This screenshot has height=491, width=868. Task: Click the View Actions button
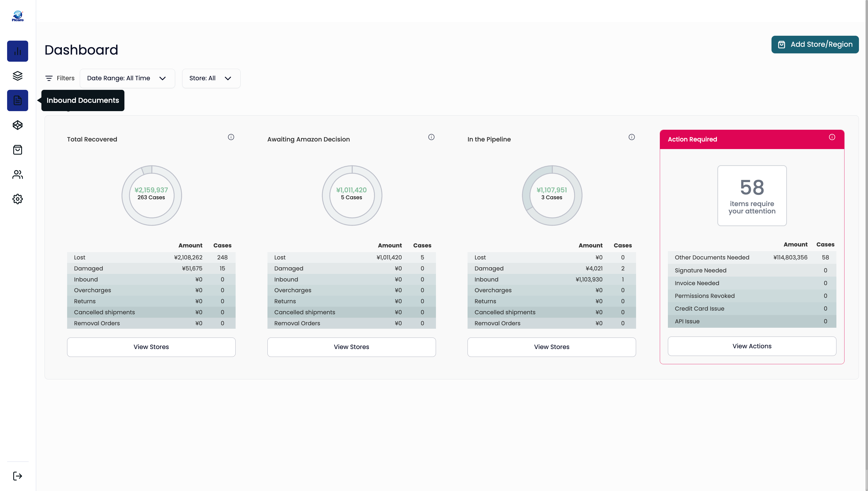[x=752, y=346]
